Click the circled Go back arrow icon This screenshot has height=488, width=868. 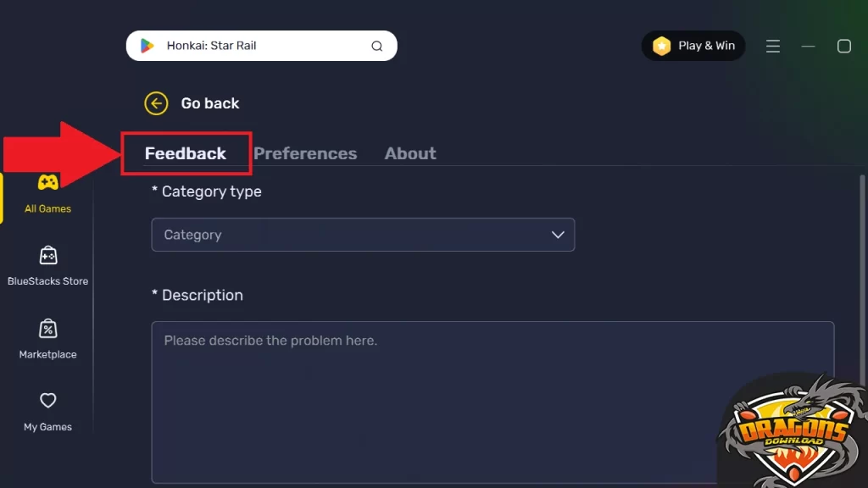click(x=156, y=103)
